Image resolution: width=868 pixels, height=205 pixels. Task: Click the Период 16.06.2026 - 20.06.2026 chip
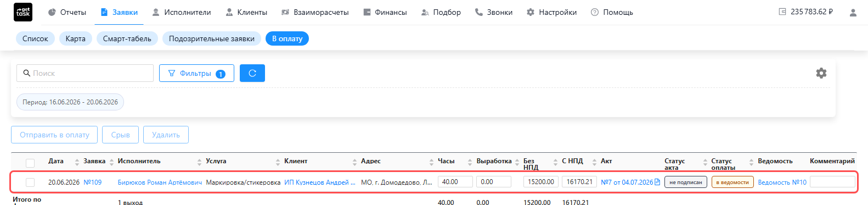click(x=70, y=102)
